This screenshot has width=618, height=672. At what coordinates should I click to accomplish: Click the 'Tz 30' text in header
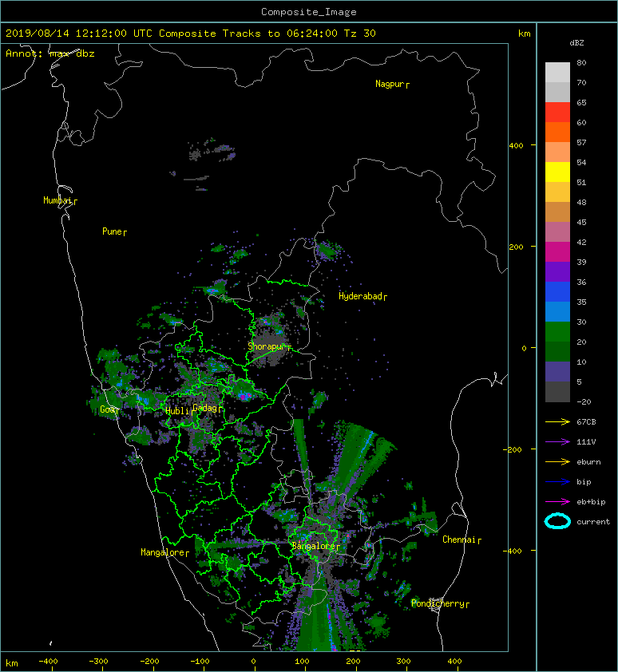(360, 34)
